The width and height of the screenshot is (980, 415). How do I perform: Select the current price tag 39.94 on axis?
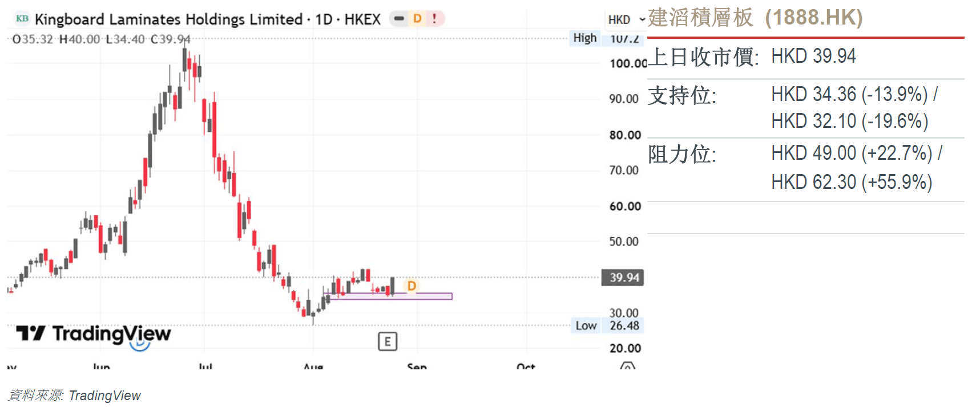tap(623, 277)
